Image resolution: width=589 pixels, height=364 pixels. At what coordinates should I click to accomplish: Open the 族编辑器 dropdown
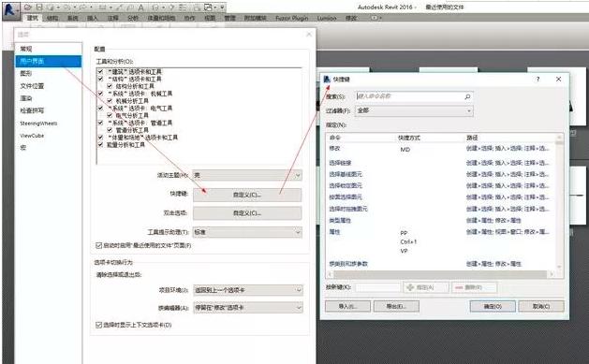tap(248, 308)
